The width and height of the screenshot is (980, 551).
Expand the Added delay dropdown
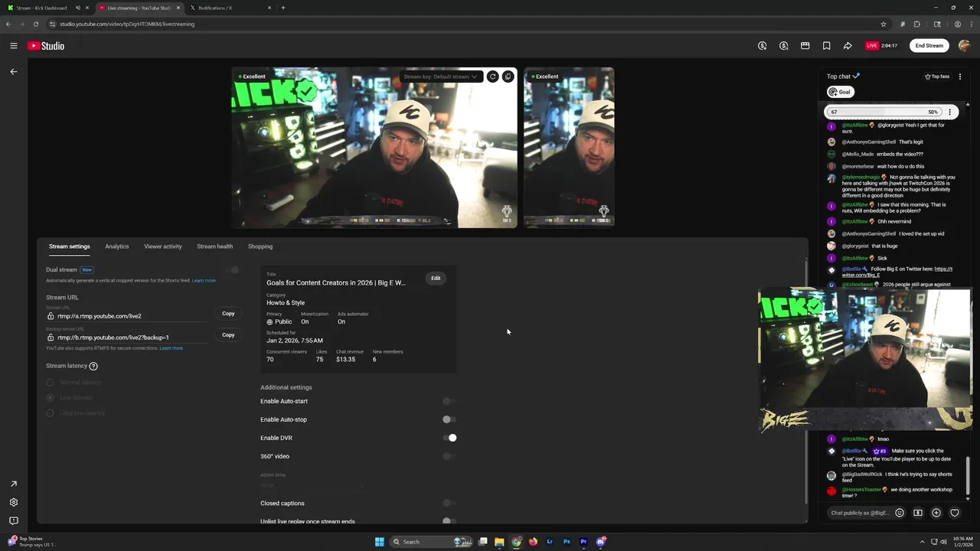tap(312, 485)
